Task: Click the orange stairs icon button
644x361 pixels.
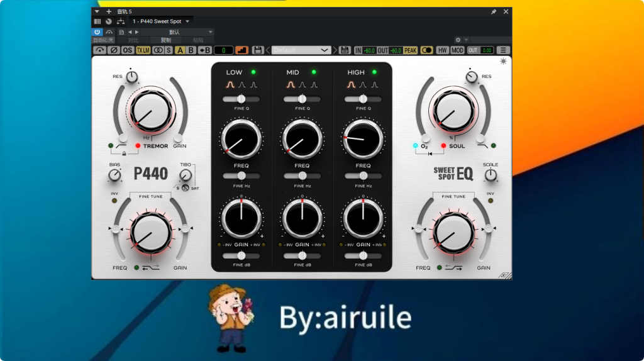Action: [242, 50]
